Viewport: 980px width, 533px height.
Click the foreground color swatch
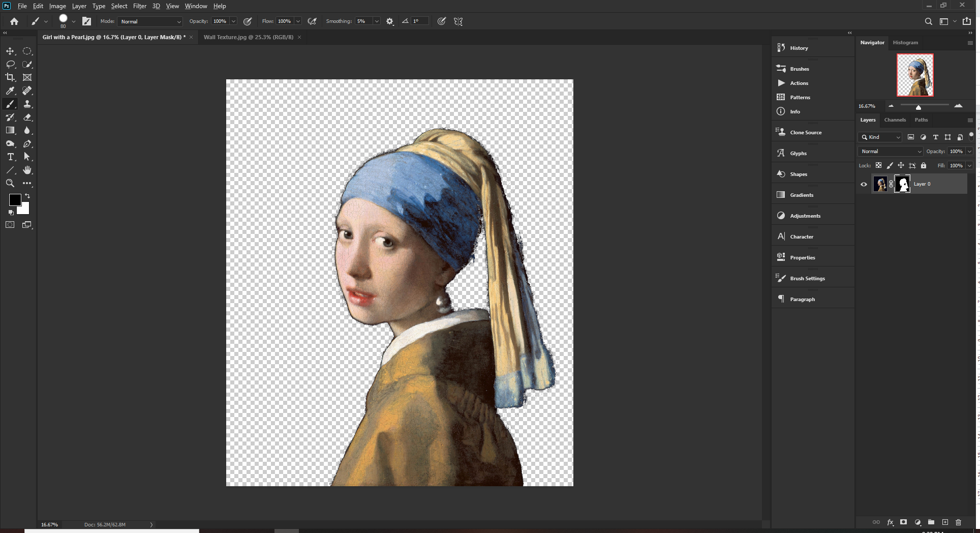(x=15, y=200)
